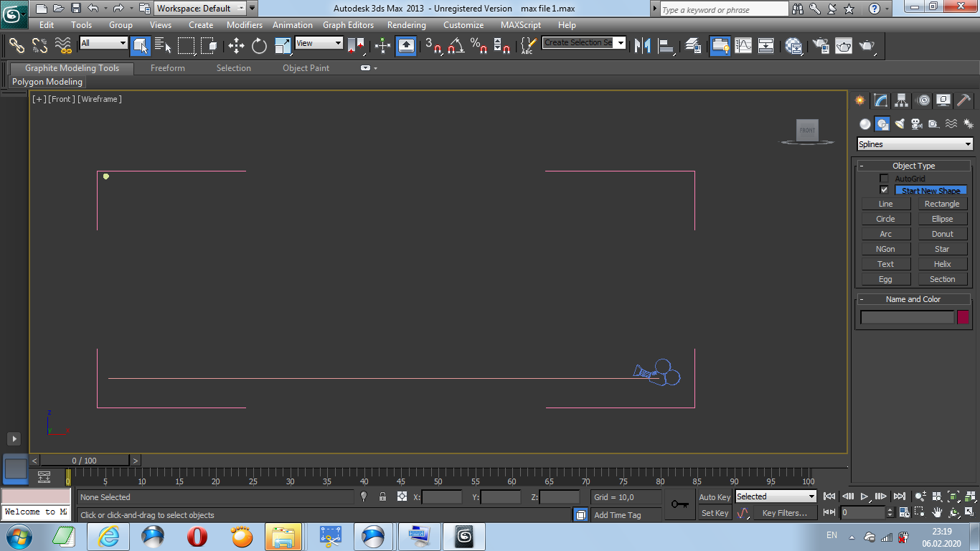Select the Select and Link tool

tap(17, 46)
